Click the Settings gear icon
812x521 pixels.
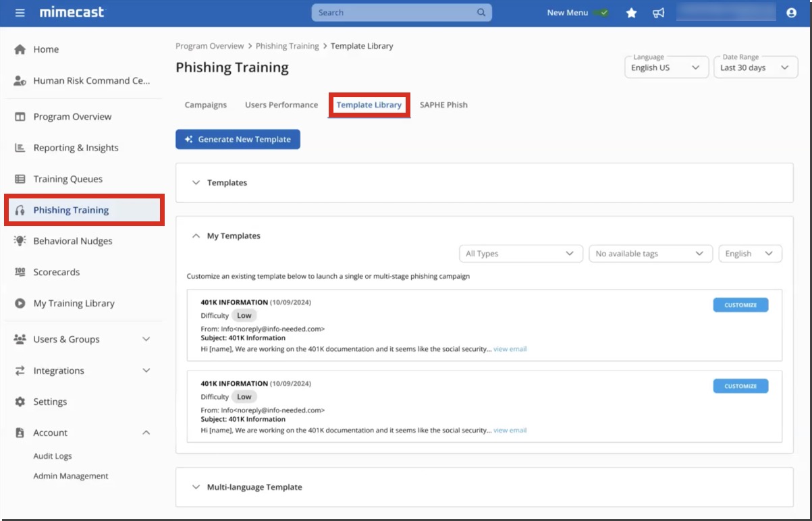click(20, 402)
